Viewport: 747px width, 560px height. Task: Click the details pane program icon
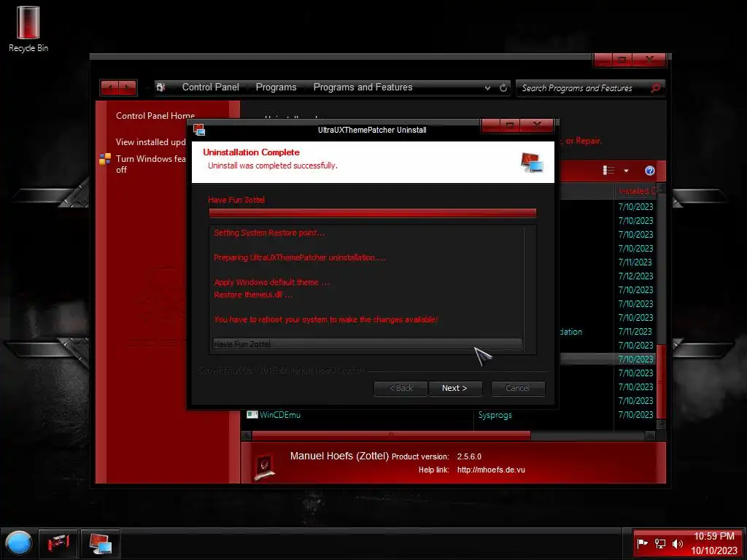click(x=264, y=466)
